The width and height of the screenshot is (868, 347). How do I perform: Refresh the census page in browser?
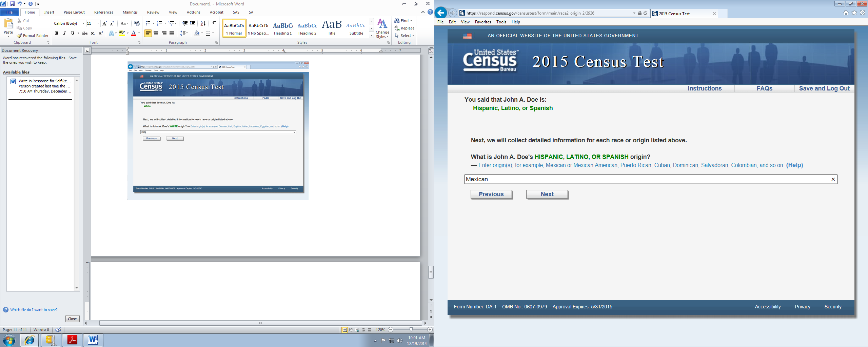[645, 13]
